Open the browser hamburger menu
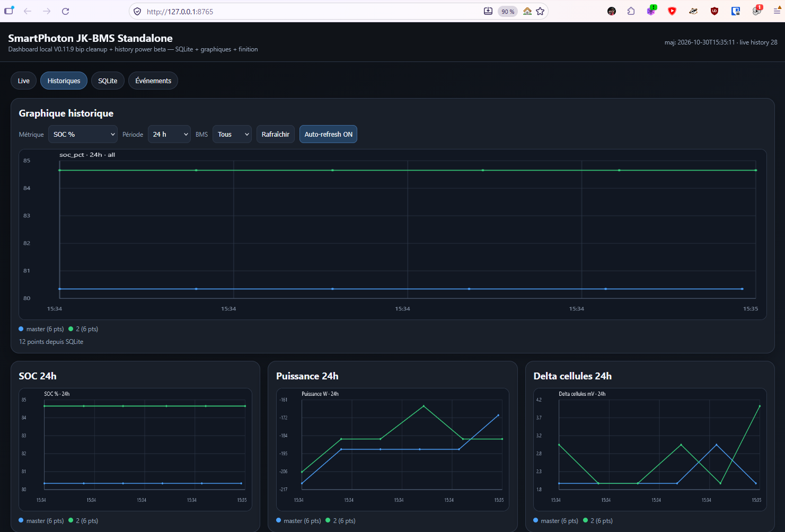Image resolution: width=785 pixels, height=532 pixels. click(777, 11)
